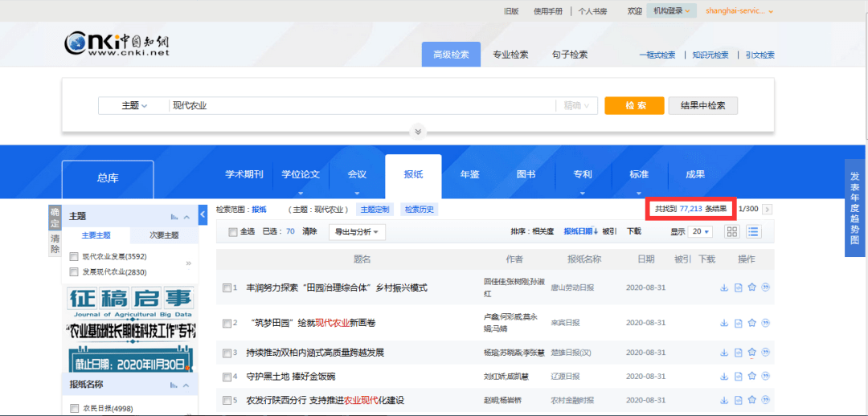The image size is (868, 416).
Task: Switch to the 学术期刊 tab
Action: (244, 174)
